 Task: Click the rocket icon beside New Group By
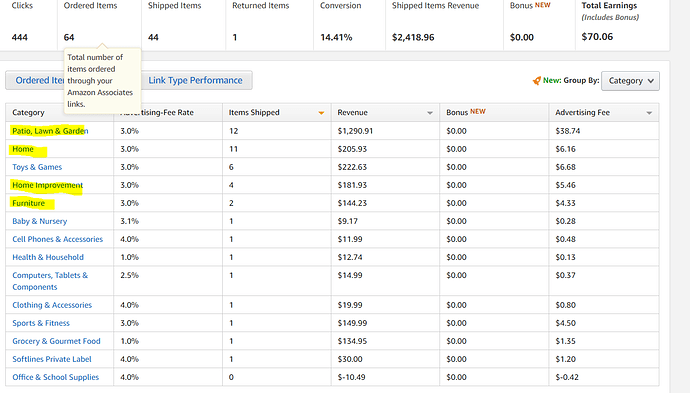536,81
